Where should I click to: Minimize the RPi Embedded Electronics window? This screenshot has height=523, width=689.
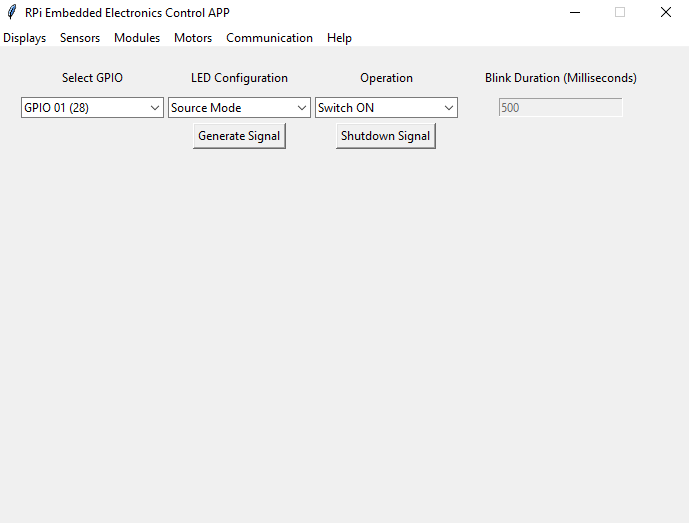click(575, 13)
